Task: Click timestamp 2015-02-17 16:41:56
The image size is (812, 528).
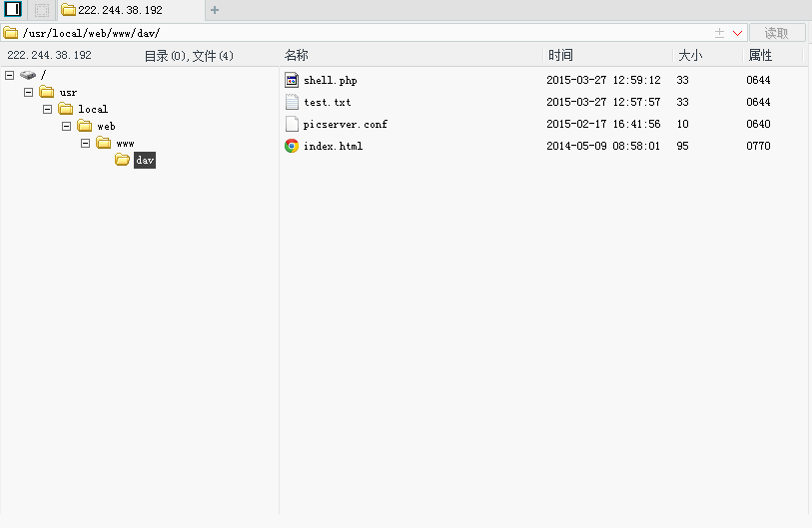Action: tap(604, 124)
